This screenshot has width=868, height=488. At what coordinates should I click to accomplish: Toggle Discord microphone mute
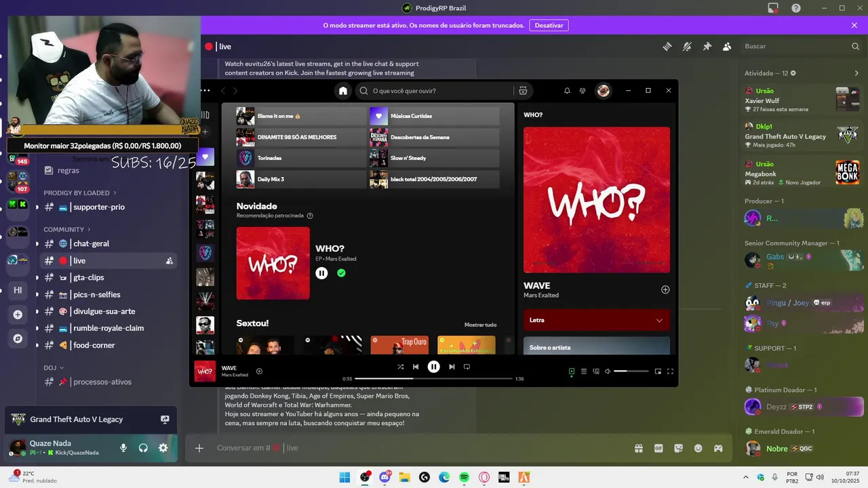123,448
